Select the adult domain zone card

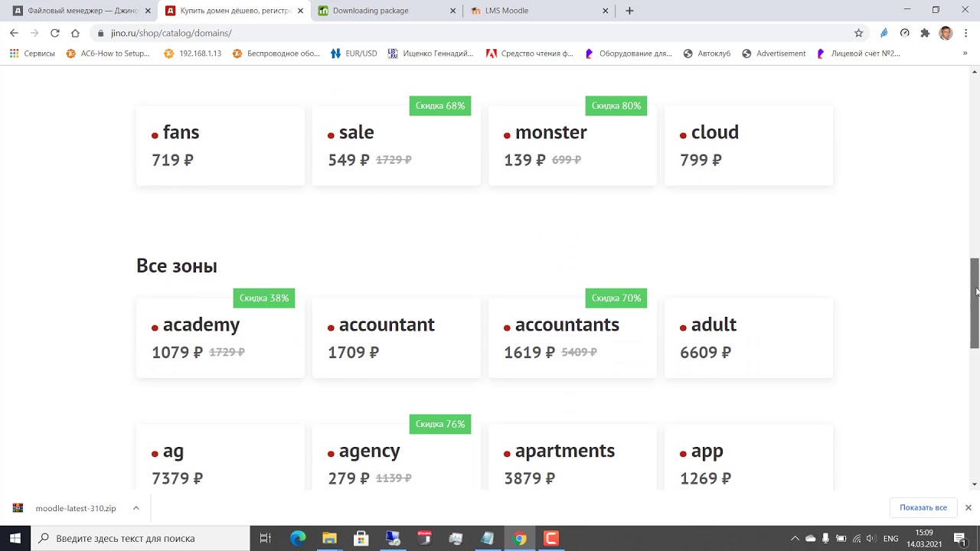point(749,337)
